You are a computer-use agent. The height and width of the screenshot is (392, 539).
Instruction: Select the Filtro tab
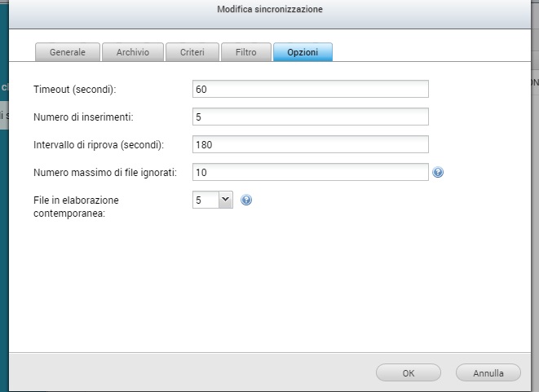[245, 52]
